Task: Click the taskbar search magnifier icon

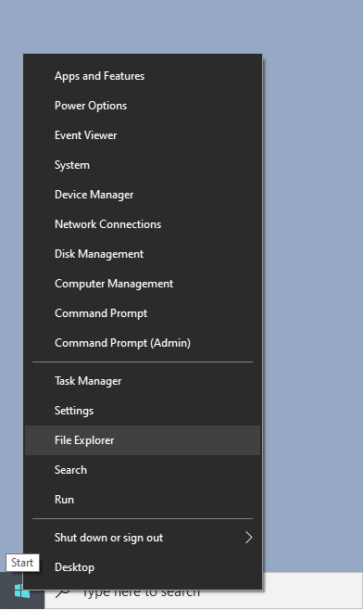Action: [62, 593]
